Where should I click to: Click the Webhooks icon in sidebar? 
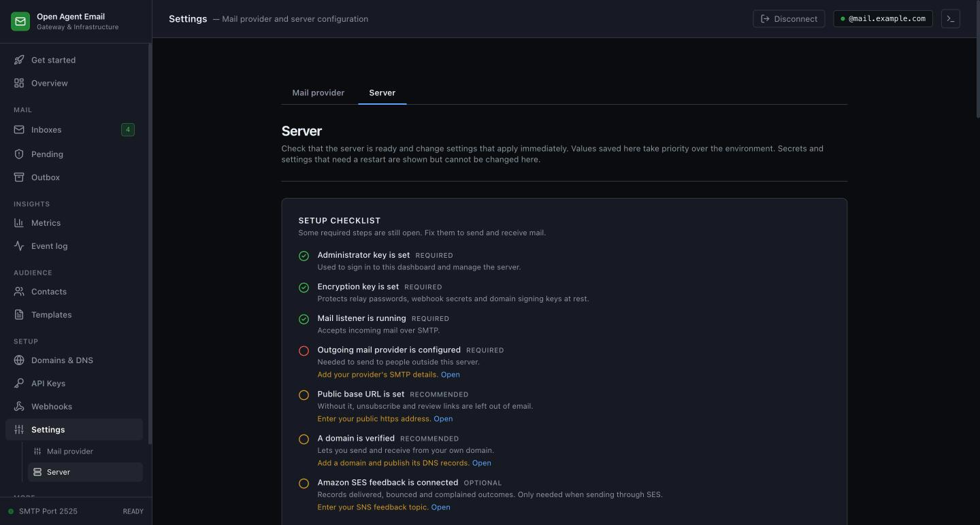pos(19,407)
